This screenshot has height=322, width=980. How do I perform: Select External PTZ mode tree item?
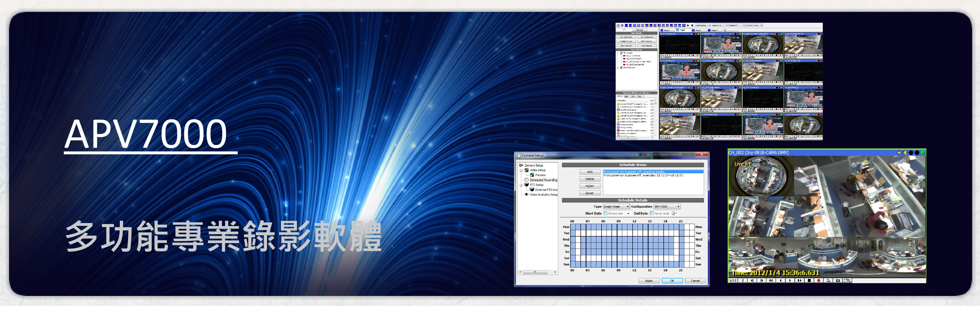click(x=546, y=189)
